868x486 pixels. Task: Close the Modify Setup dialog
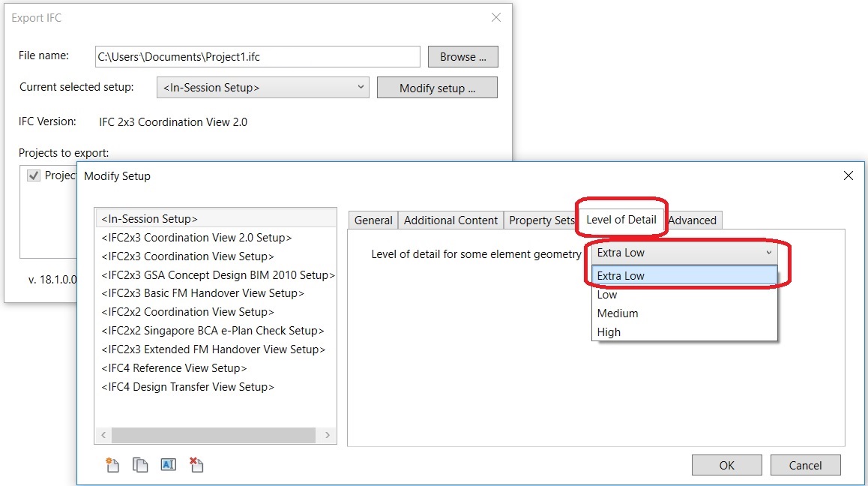[x=848, y=175]
